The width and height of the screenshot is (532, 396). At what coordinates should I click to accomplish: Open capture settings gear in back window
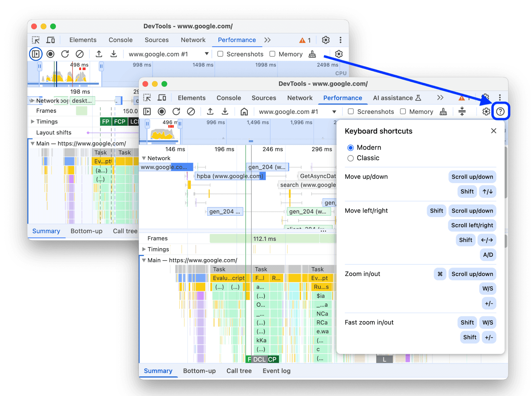click(x=339, y=54)
